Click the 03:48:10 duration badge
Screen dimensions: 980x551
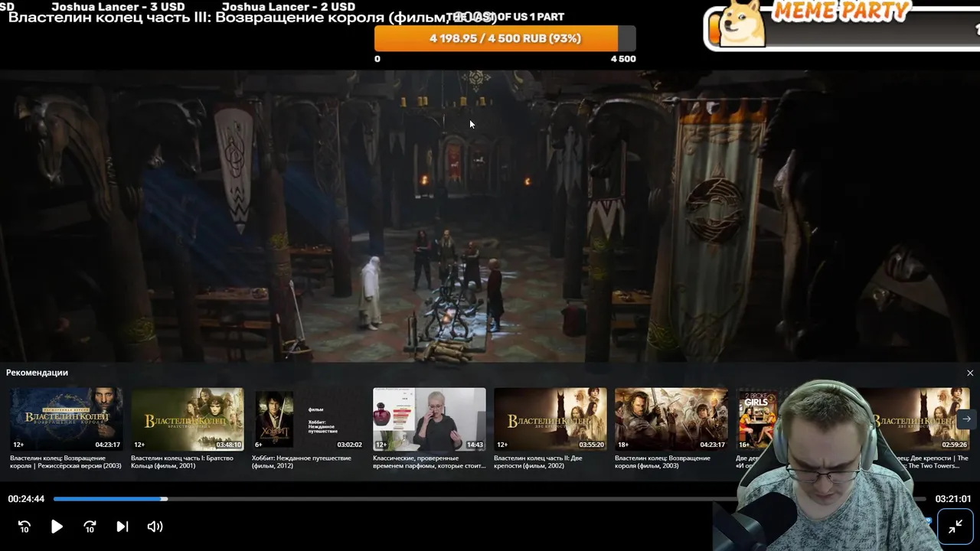pyautogui.click(x=228, y=444)
